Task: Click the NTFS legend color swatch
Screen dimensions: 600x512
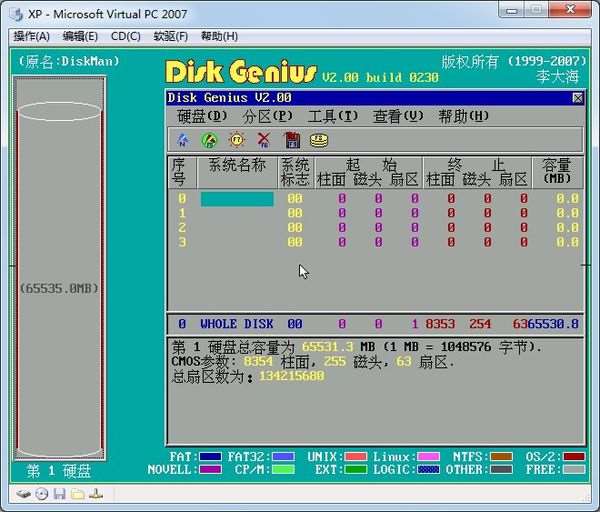Action: point(502,457)
